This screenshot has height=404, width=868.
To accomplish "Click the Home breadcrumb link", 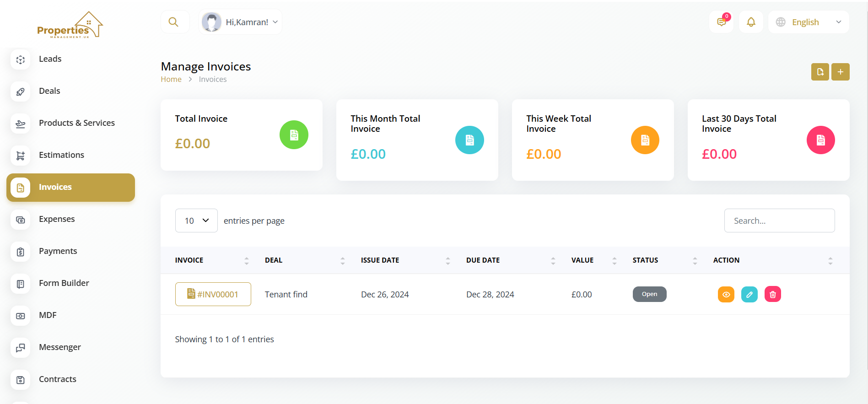I will 171,79.
